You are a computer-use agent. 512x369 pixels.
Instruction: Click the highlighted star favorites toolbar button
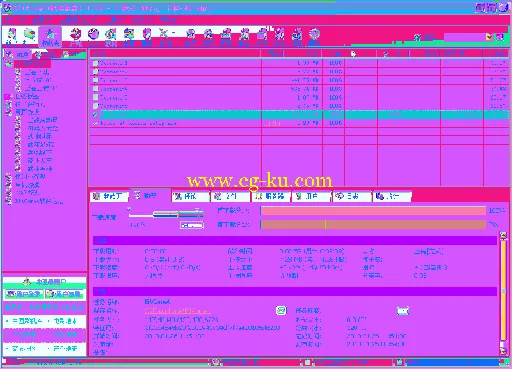click(50, 37)
